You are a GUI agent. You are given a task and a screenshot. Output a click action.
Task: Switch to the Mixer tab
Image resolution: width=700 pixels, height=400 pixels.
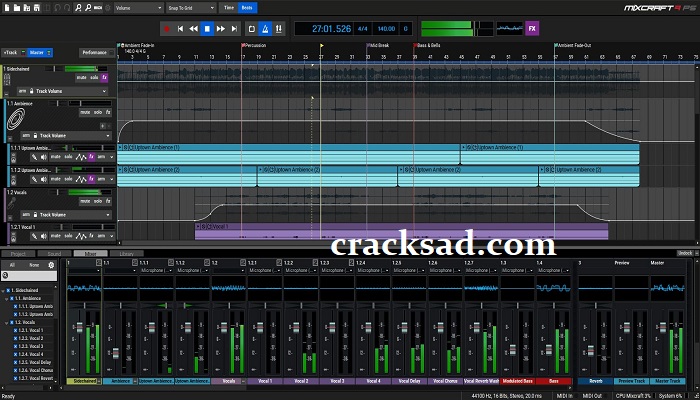[x=91, y=254]
